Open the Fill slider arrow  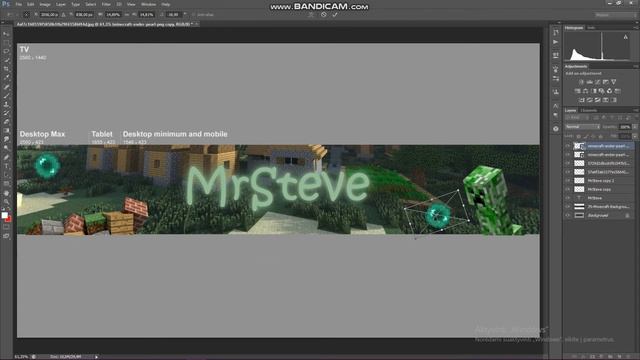coord(635,136)
